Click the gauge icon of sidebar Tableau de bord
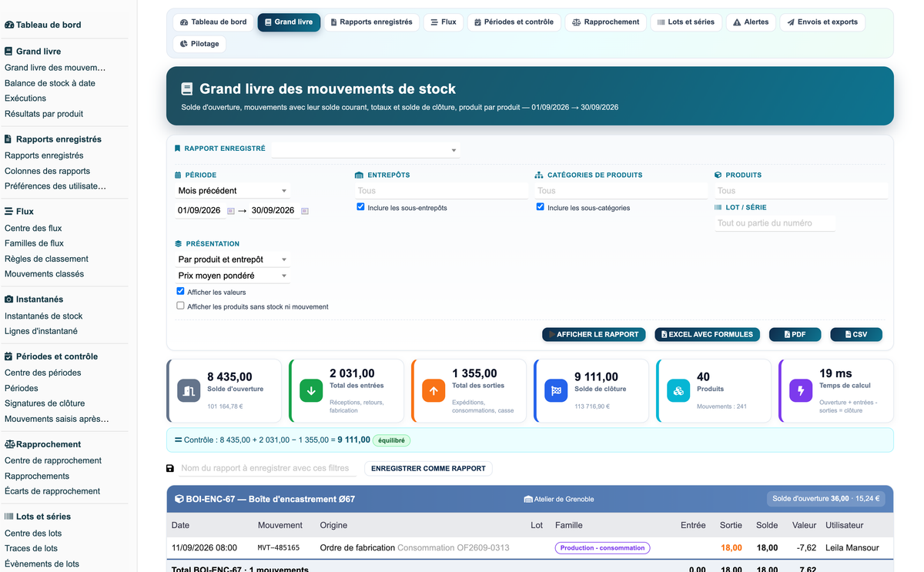The image size is (924, 572). point(9,25)
